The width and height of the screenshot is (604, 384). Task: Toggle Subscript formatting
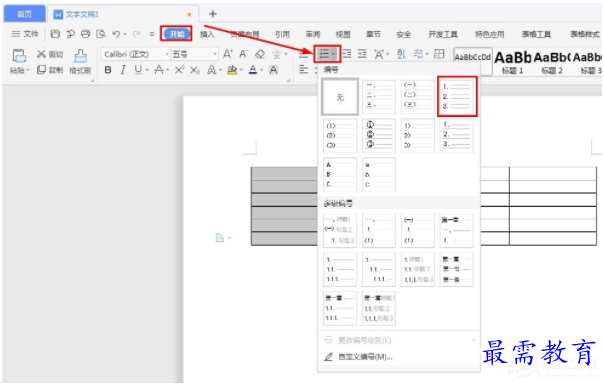(195, 70)
